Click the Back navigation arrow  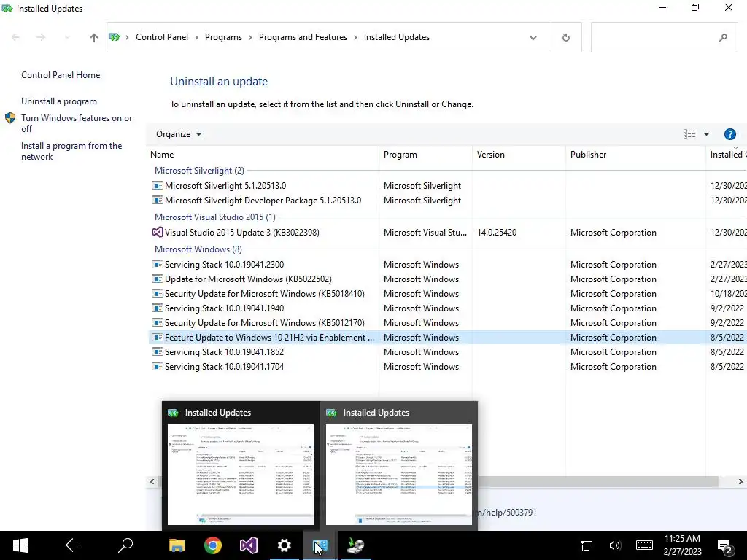coord(15,37)
